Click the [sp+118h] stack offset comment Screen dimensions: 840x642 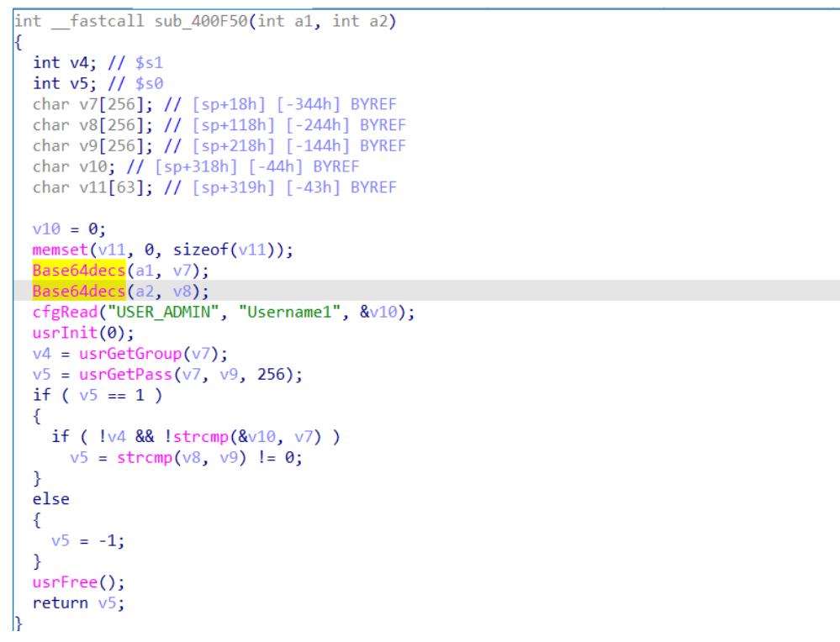pos(234,125)
